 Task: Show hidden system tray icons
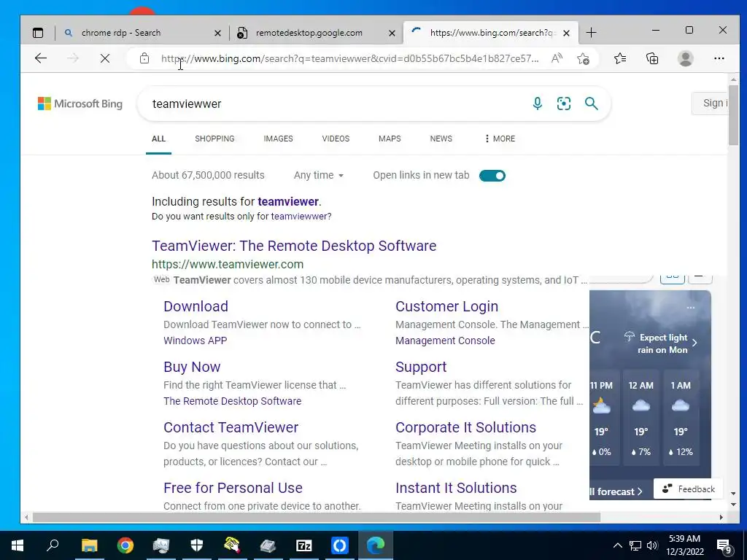click(x=617, y=545)
